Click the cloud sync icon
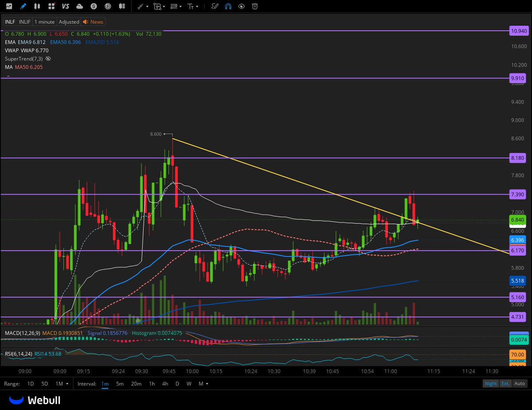The height and width of the screenshot is (410, 532). 80,6
